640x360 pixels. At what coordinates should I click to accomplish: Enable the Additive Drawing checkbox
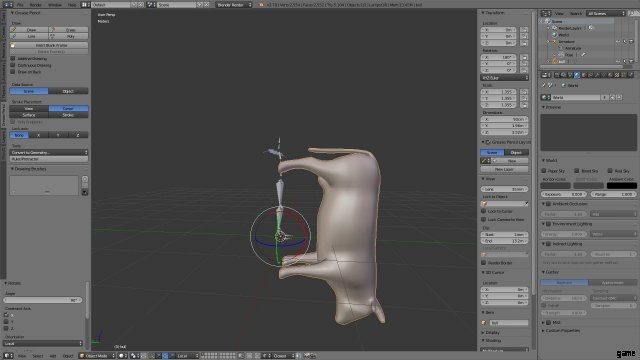(13, 59)
